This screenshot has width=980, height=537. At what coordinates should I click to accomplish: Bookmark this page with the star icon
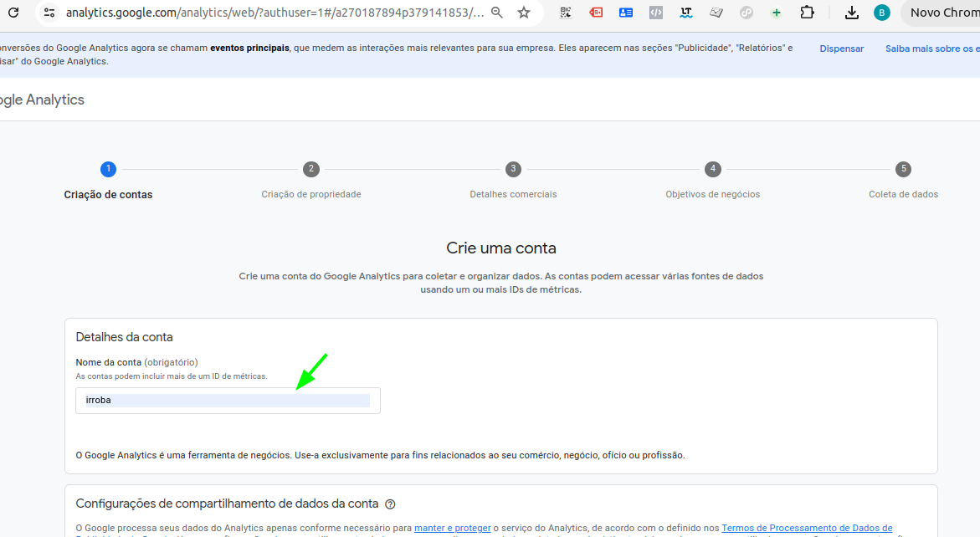tap(524, 13)
